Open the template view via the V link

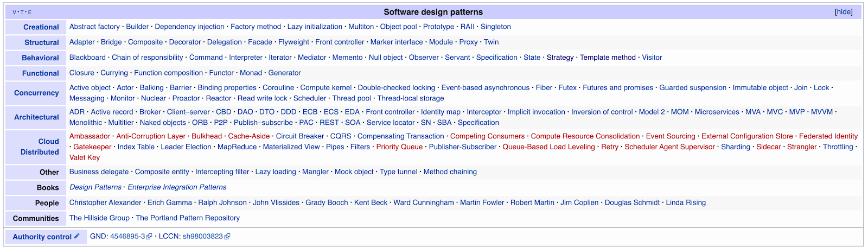pyautogui.click(x=15, y=12)
